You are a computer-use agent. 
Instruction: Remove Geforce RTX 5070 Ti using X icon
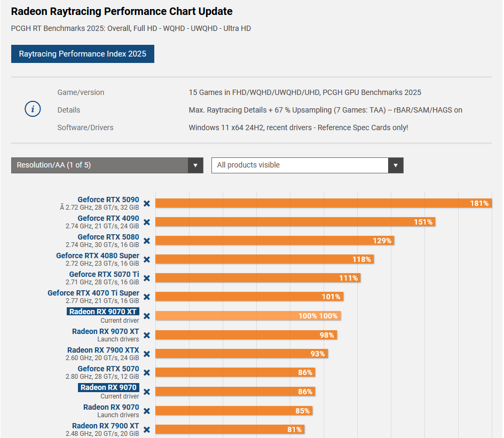pos(147,278)
